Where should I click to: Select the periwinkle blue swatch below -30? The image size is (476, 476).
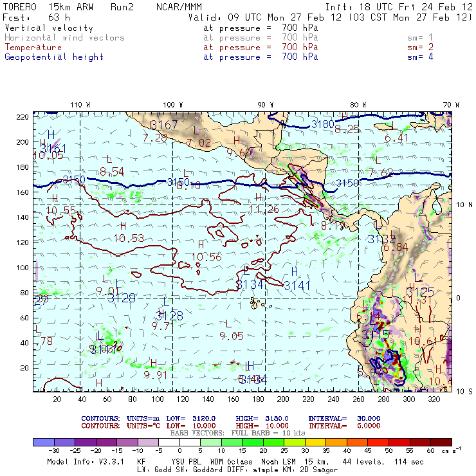[44, 442]
